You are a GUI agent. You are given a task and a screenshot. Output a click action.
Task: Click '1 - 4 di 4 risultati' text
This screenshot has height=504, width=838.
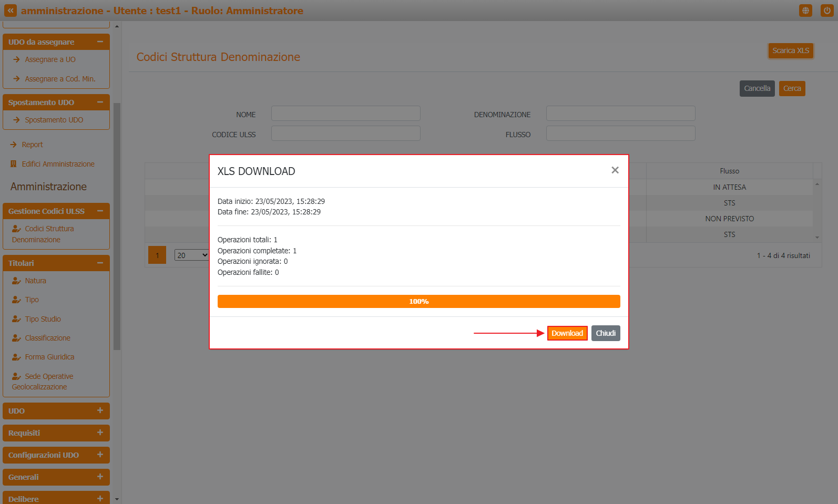(x=783, y=255)
